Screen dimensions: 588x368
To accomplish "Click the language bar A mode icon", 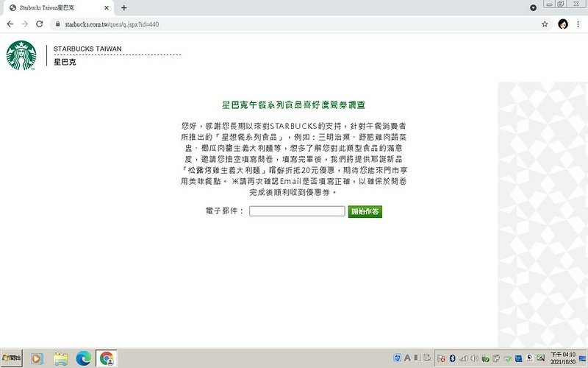I will tap(407, 358).
